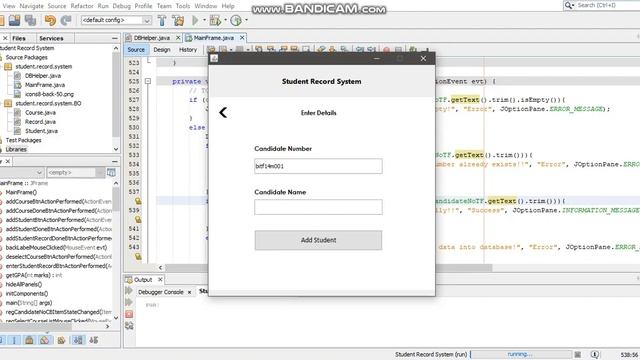Open Run Project dropdown arrow
Screen dimensions: 640x360
point(204,20)
